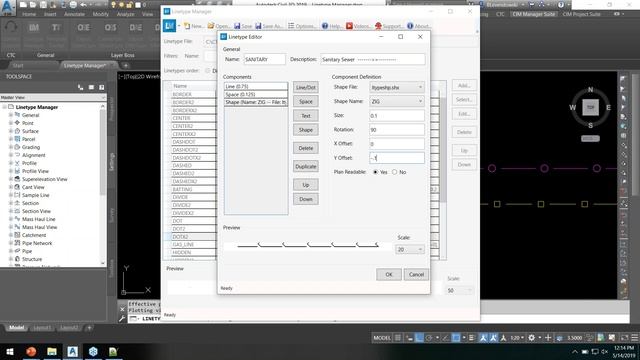Screen dimensions: 640x360
Task: Open the Analyze ribbon tab
Action: (126, 14)
